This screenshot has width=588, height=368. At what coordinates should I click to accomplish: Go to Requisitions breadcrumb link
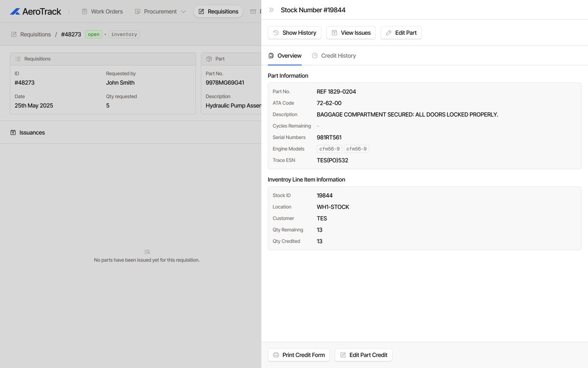point(35,34)
